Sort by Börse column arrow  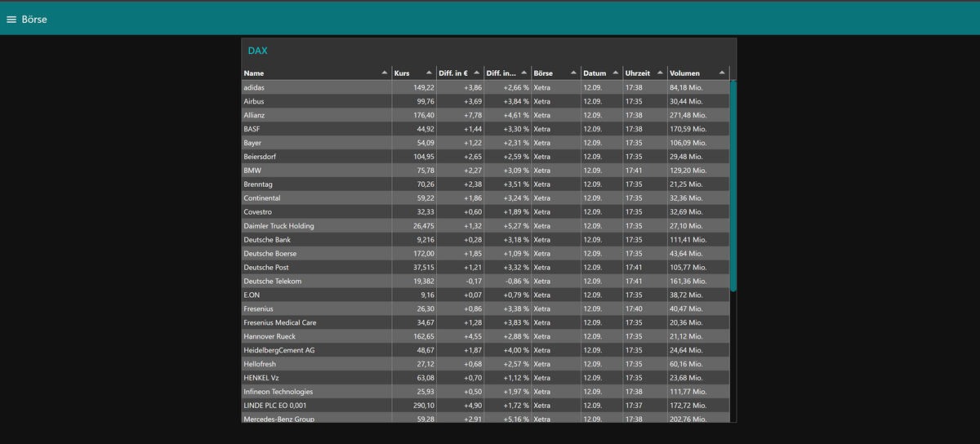click(x=574, y=73)
